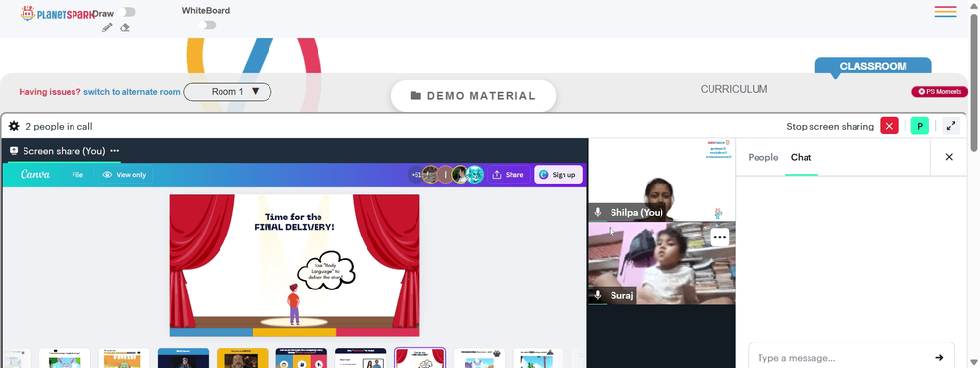The image size is (980, 368).
Task: Open the Room 1 dropdown
Action: (227, 92)
